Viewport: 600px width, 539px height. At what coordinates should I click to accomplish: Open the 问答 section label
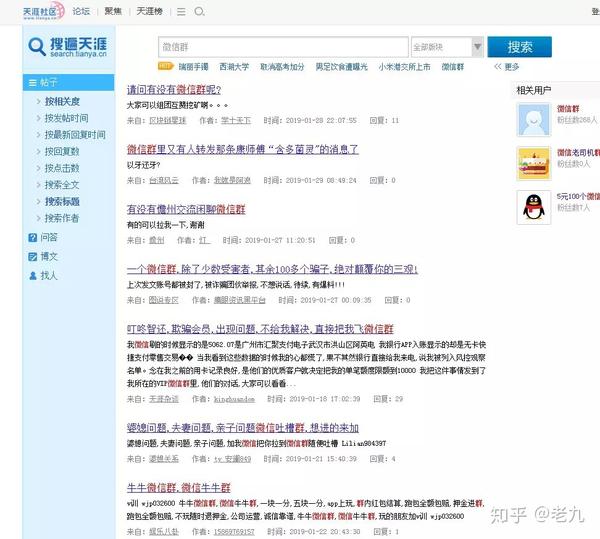click(49, 238)
